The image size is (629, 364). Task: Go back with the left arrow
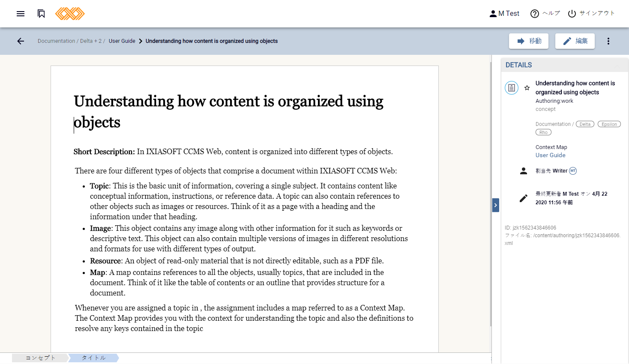pyautogui.click(x=21, y=41)
